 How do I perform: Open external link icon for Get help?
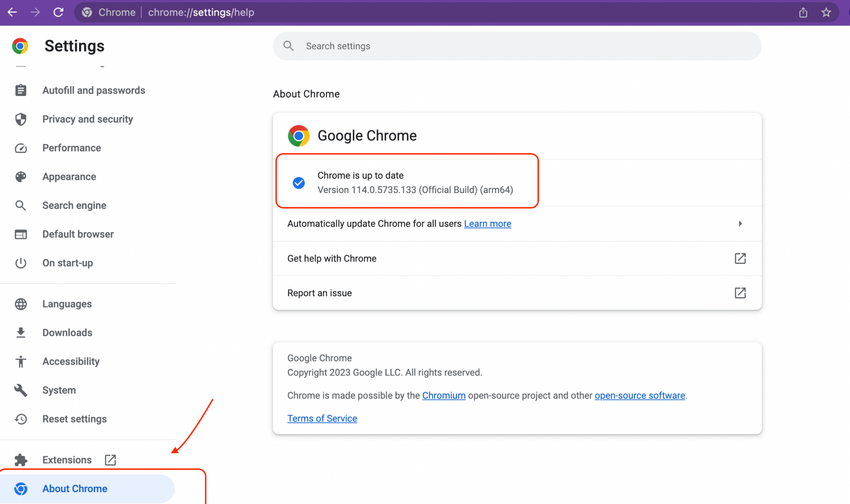coord(740,258)
